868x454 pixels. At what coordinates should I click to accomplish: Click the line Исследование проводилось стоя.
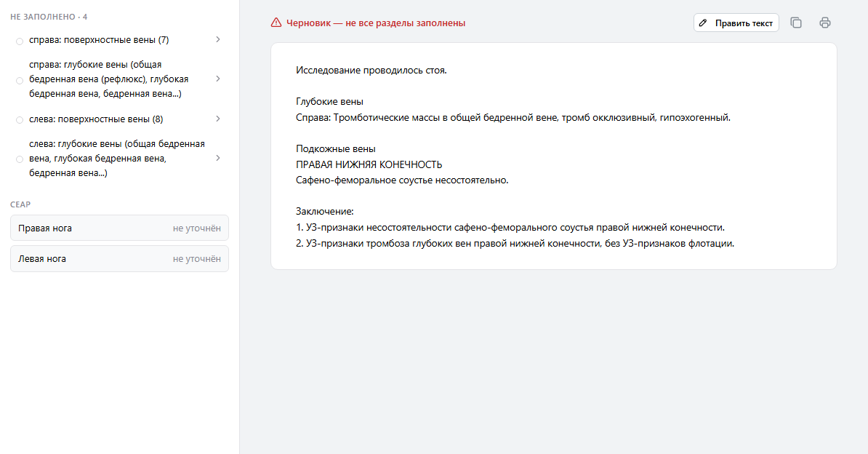coord(371,71)
